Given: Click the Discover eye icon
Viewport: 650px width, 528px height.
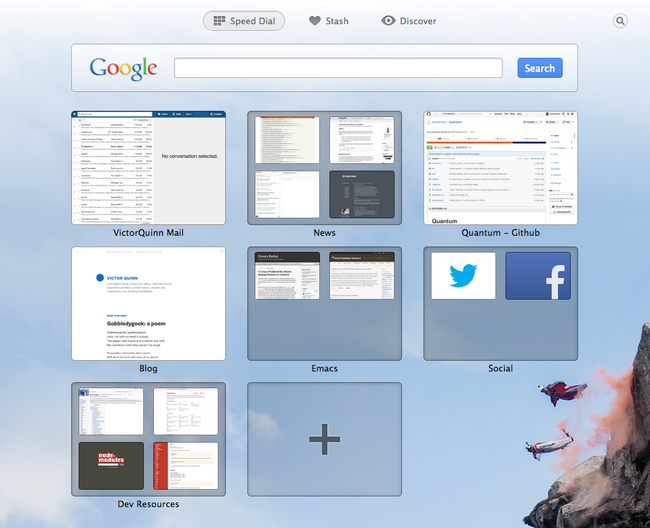Looking at the screenshot, I should [388, 21].
